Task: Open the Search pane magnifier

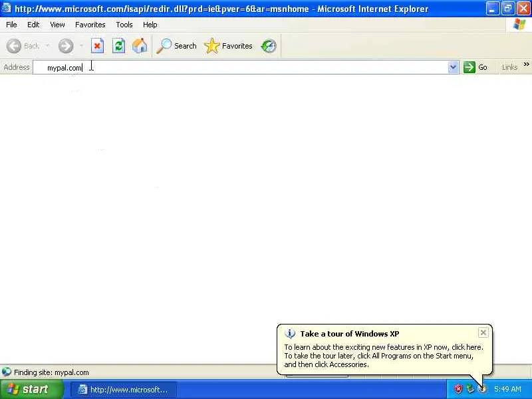Action: [x=164, y=46]
